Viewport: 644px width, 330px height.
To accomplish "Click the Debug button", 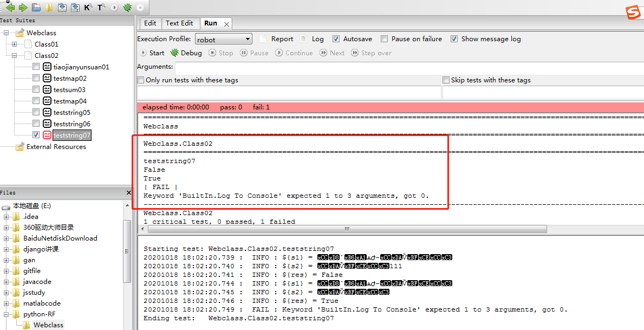I will pyautogui.click(x=186, y=53).
